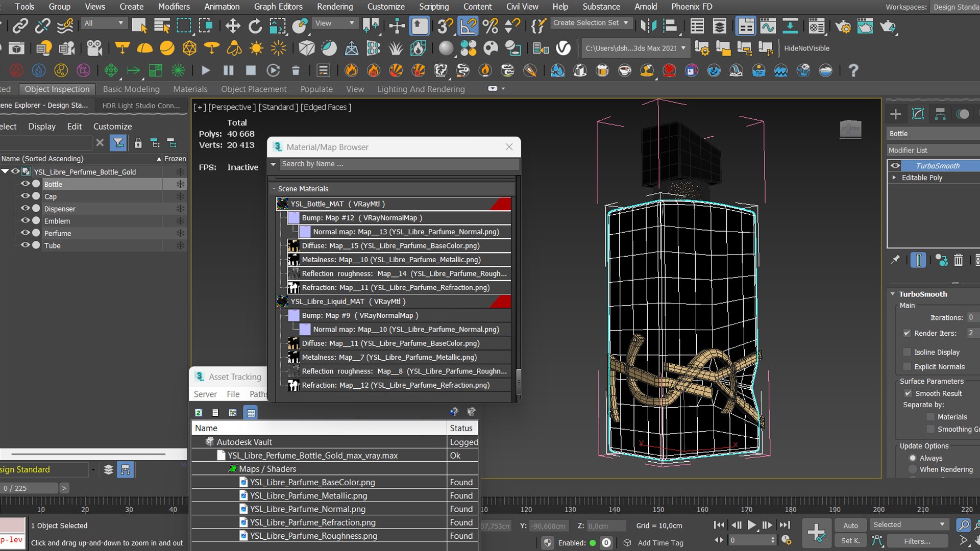The width and height of the screenshot is (980, 551).
Task: Enable Explicit Normals checkbox
Action: coord(907,366)
